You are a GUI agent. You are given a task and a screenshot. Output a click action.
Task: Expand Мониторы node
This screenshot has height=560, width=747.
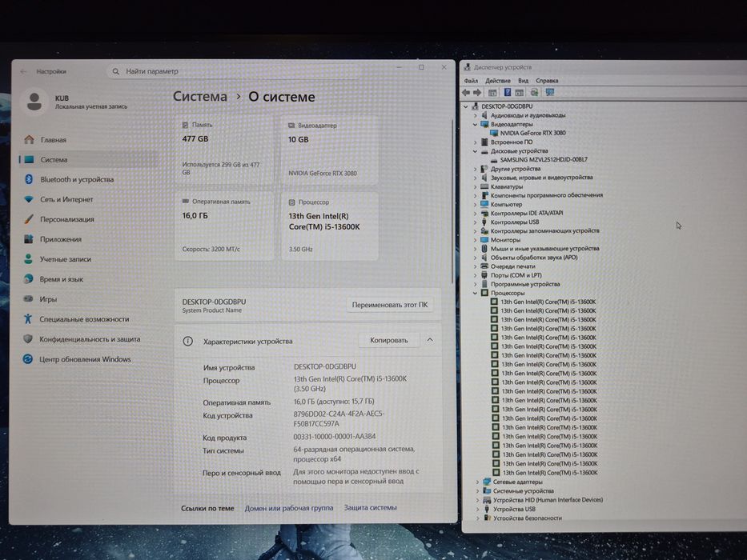[475, 240]
